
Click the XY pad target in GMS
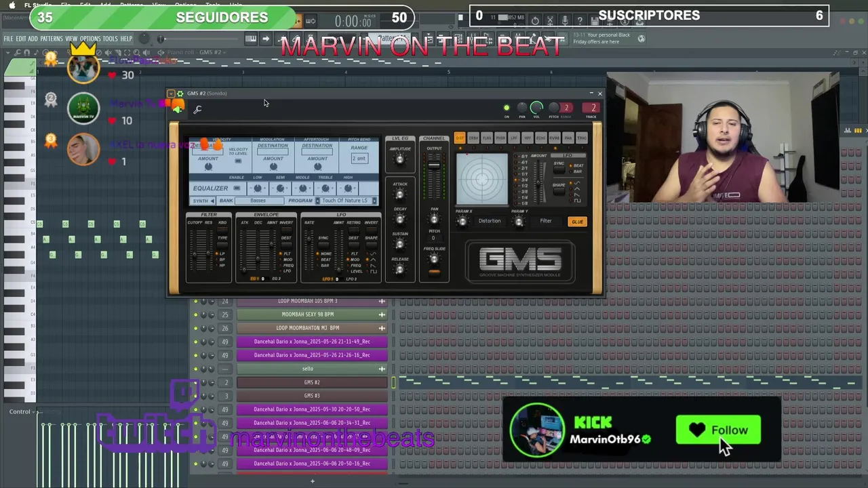pyautogui.click(x=482, y=179)
